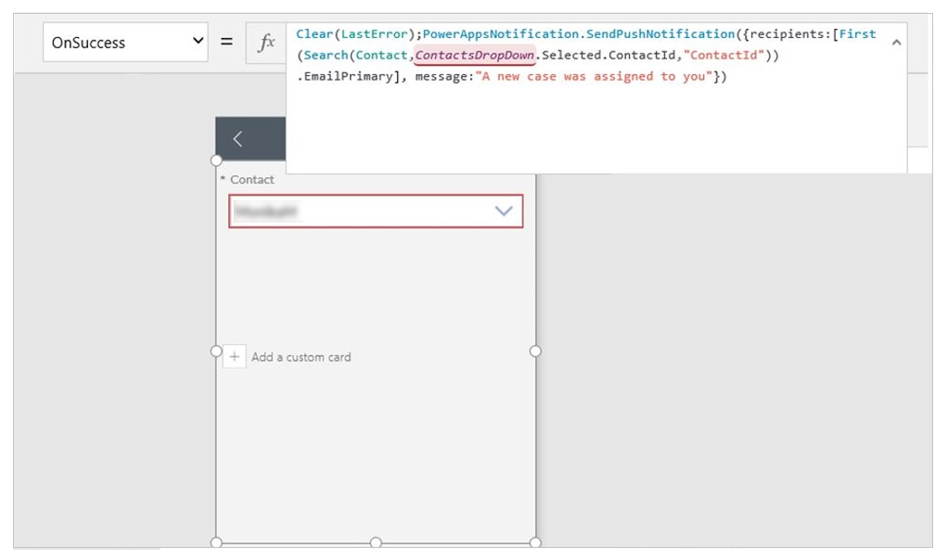This screenshot has width=948, height=560.
Task: Open the Contact dropdown on the form
Action: [x=376, y=210]
